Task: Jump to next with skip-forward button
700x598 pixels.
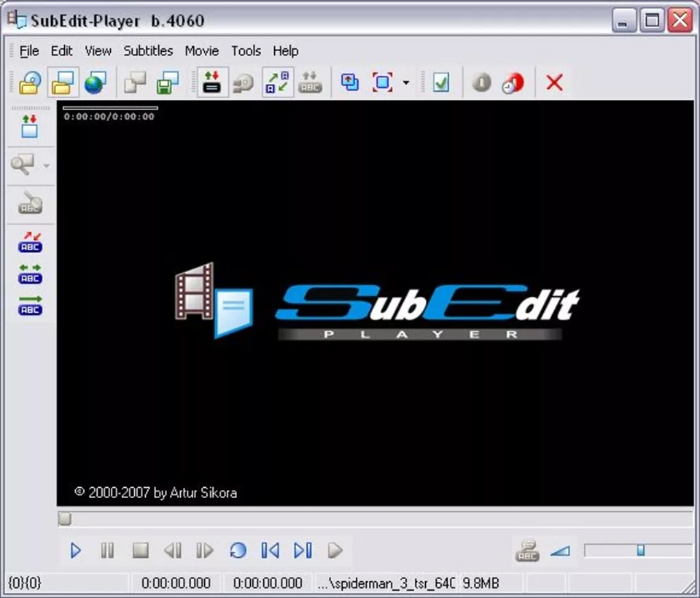Action: [x=303, y=550]
